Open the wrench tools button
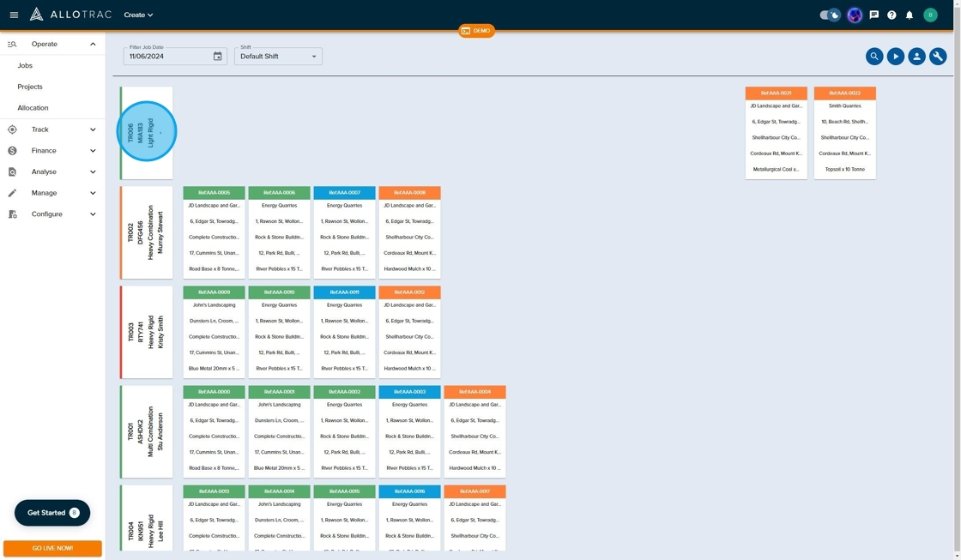Viewport: 961px width, 560px height. [938, 57]
